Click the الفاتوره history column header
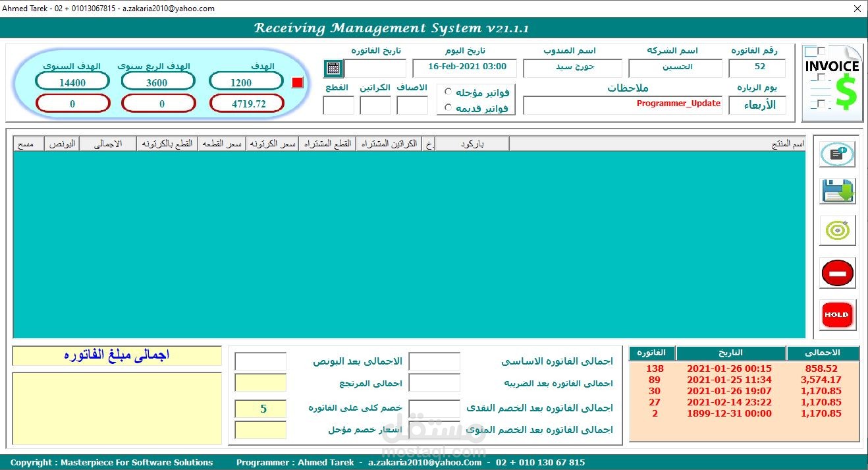 click(652, 353)
